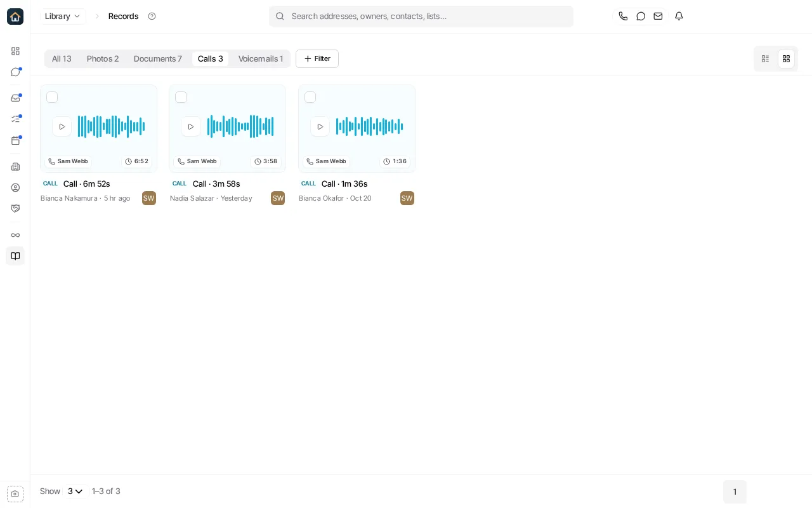This screenshot has width=812, height=508.
Task: Click the search addresses input field
Action: tap(421, 16)
